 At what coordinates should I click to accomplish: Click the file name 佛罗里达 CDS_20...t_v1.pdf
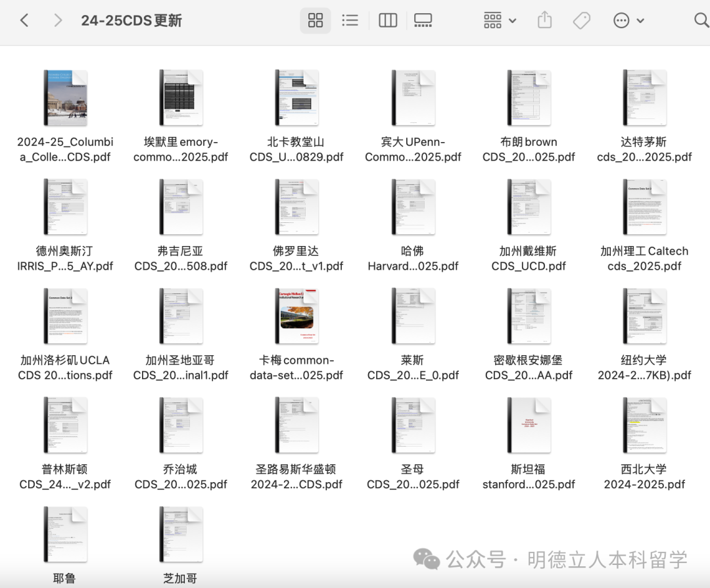click(x=296, y=258)
